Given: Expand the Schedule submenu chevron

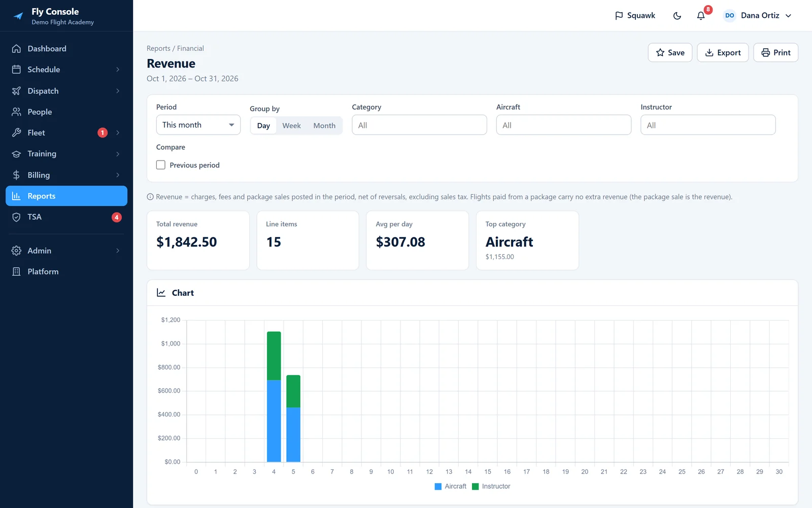Looking at the screenshot, I should 118,70.
